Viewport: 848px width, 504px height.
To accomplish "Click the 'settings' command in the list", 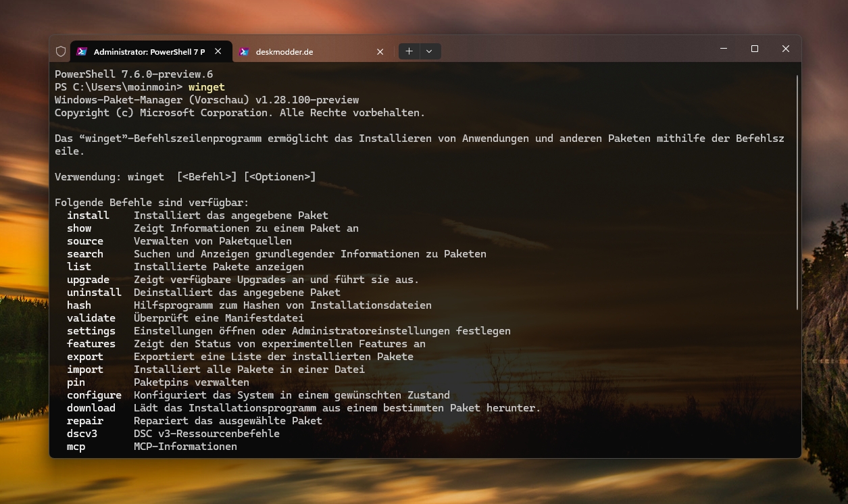I will click(91, 331).
